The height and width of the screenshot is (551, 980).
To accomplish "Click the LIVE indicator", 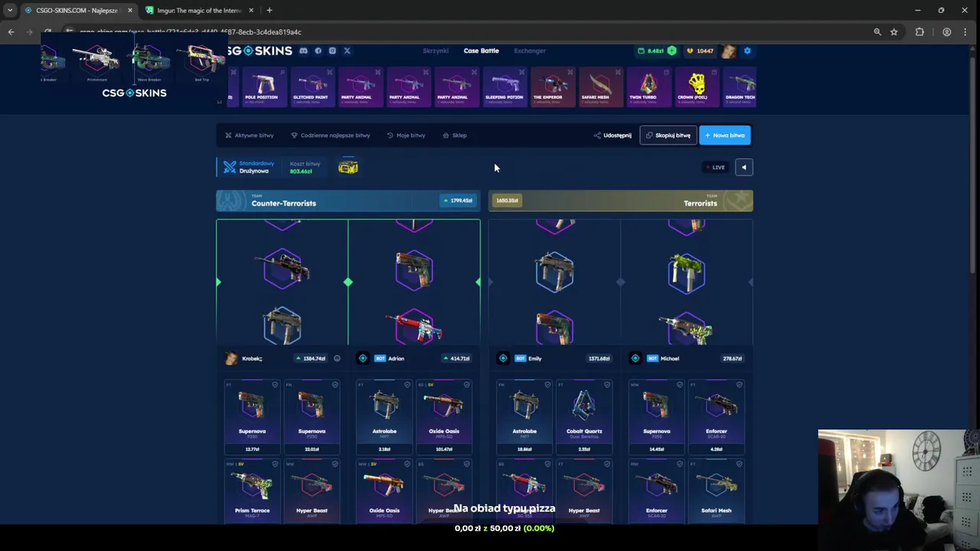I will (717, 167).
